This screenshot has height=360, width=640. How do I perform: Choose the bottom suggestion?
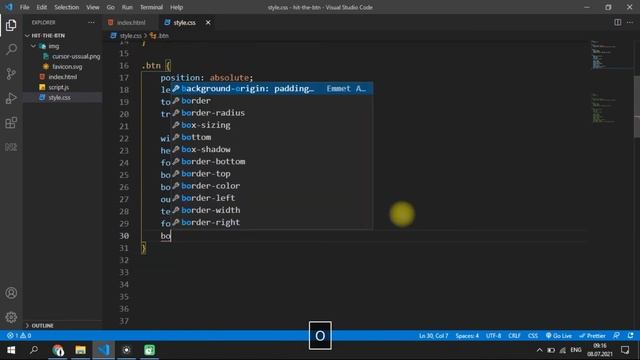pyautogui.click(x=271, y=137)
